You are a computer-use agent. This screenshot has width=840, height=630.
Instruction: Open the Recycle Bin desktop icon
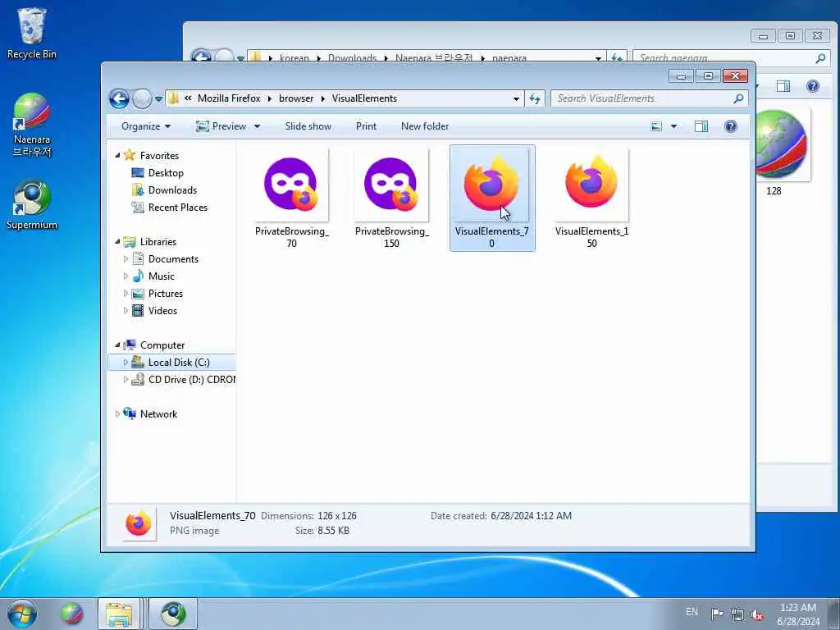tap(32, 33)
